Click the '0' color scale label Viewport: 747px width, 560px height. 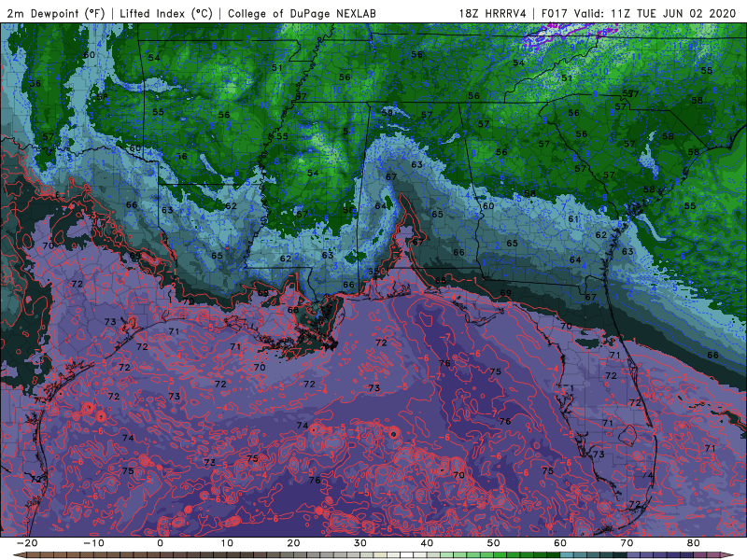point(160,543)
